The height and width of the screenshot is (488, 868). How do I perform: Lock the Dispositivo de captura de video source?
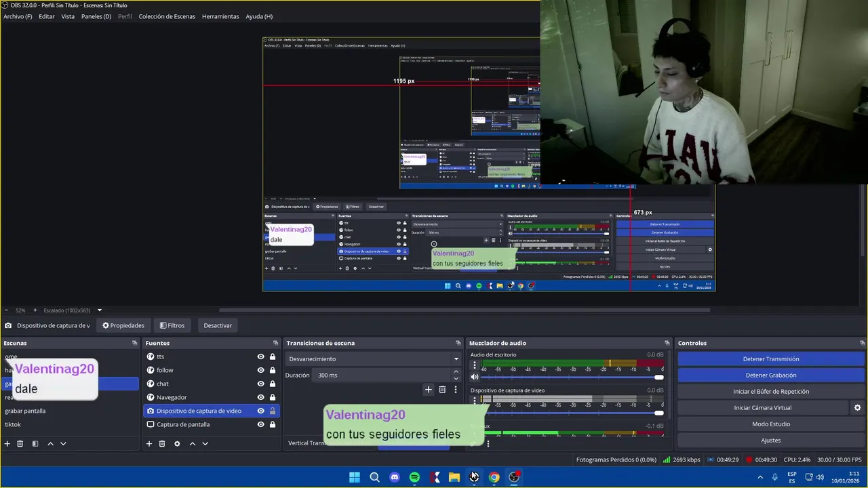(273, 411)
